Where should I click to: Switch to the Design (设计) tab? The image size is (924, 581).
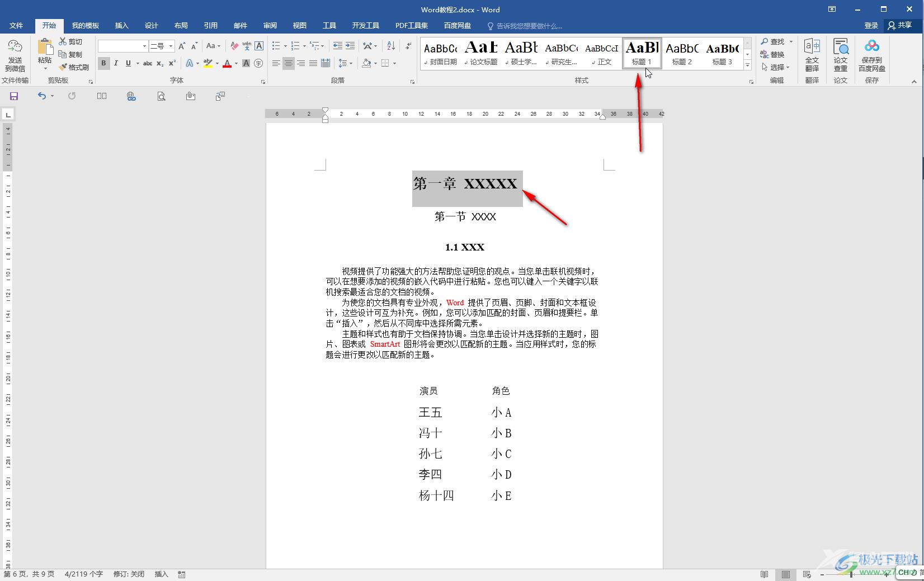(151, 26)
